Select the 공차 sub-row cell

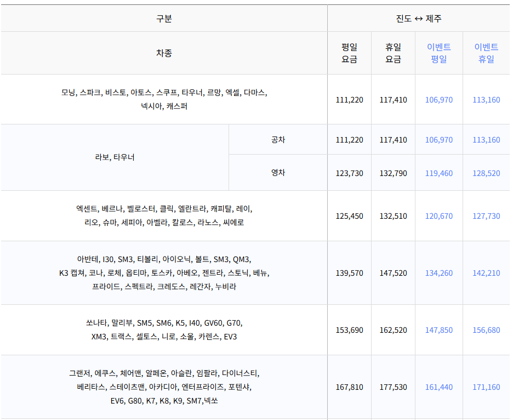[277, 140]
